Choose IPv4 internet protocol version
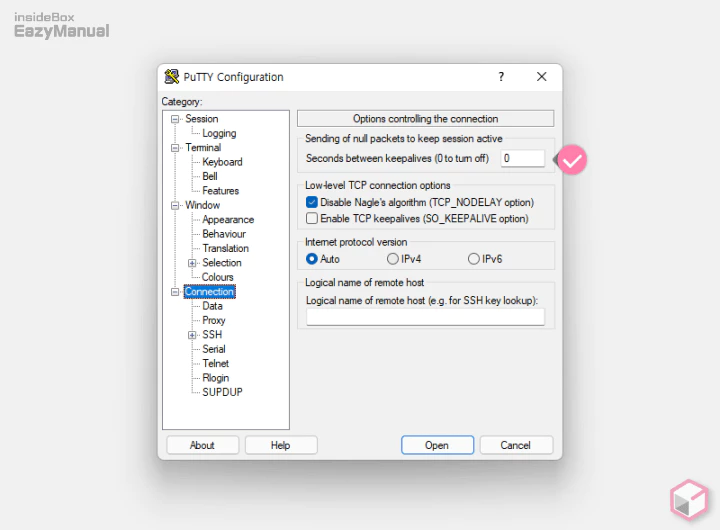This screenshot has height=530, width=720. pyautogui.click(x=393, y=259)
